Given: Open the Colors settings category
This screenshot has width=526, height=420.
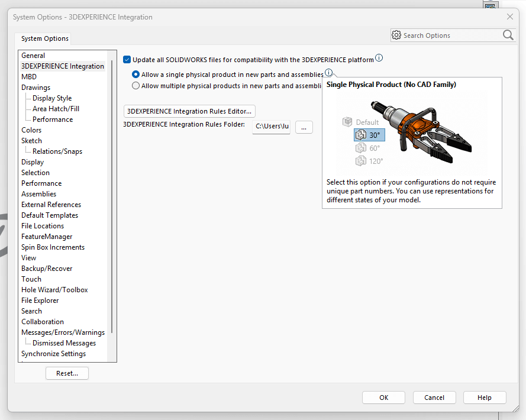Looking at the screenshot, I should point(31,130).
